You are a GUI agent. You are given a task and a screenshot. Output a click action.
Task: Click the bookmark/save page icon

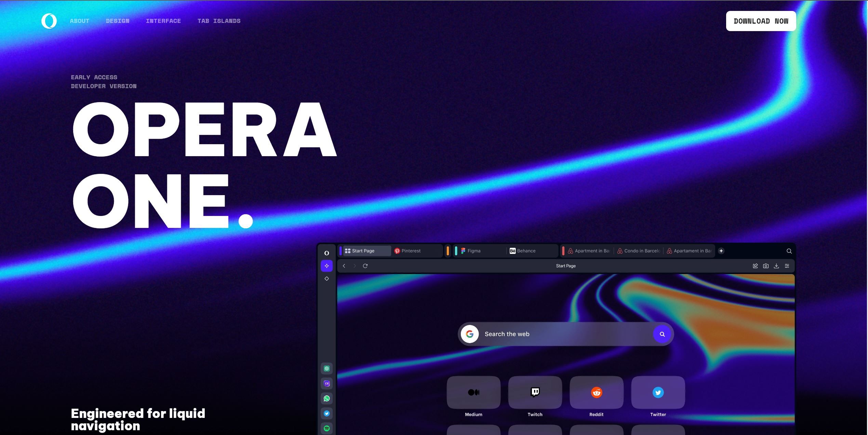tap(755, 266)
